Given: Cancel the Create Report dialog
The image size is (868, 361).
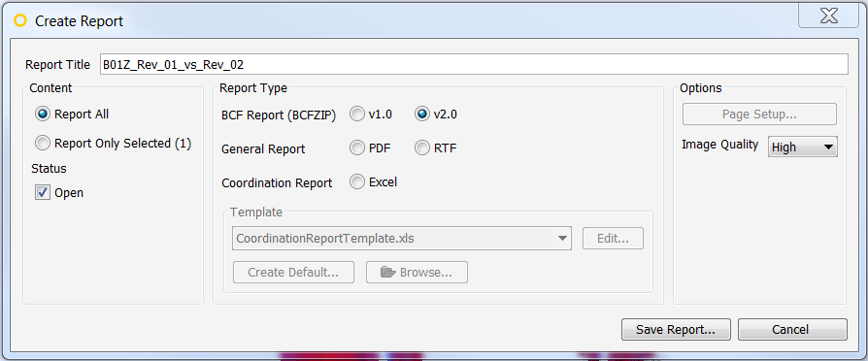Looking at the screenshot, I should [792, 329].
